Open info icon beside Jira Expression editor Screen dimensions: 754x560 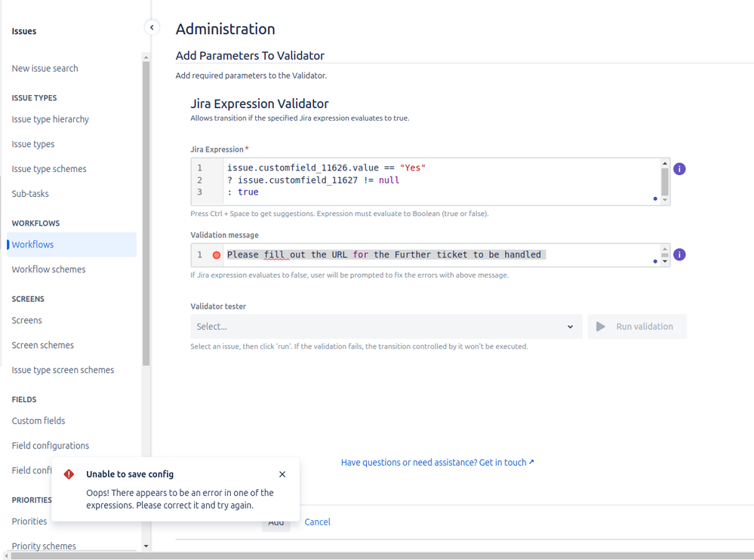pyautogui.click(x=679, y=169)
